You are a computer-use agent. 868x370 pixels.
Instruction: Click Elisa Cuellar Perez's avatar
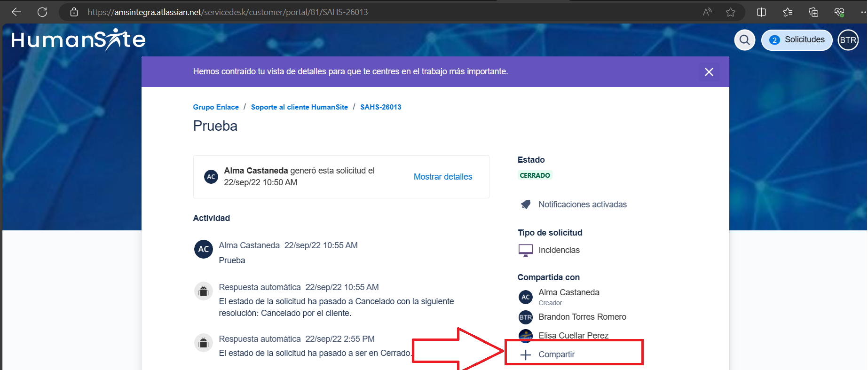coord(526,335)
